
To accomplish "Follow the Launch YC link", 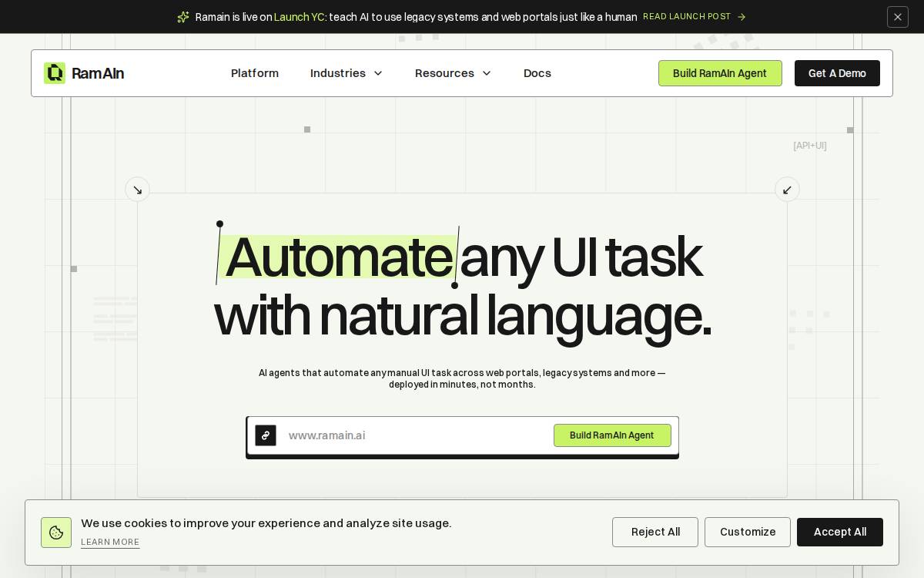I will (x=300, y=17).
